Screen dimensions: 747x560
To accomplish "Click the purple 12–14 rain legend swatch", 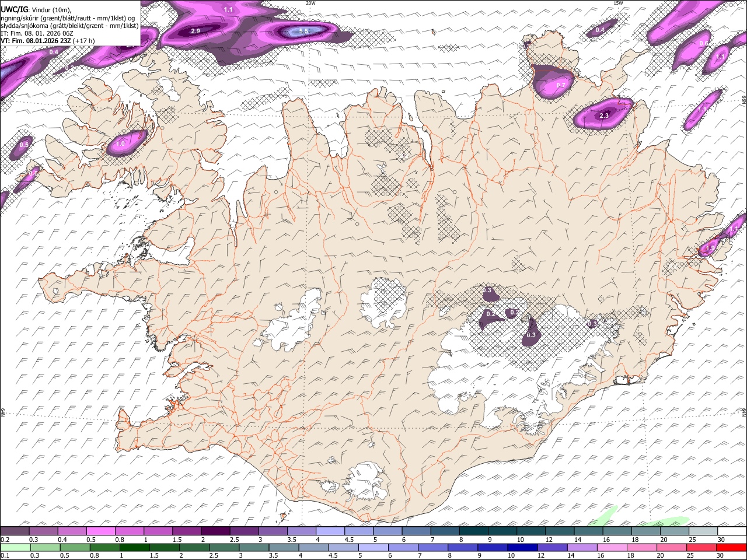I will pyautogui.click(x=551, y=547).
